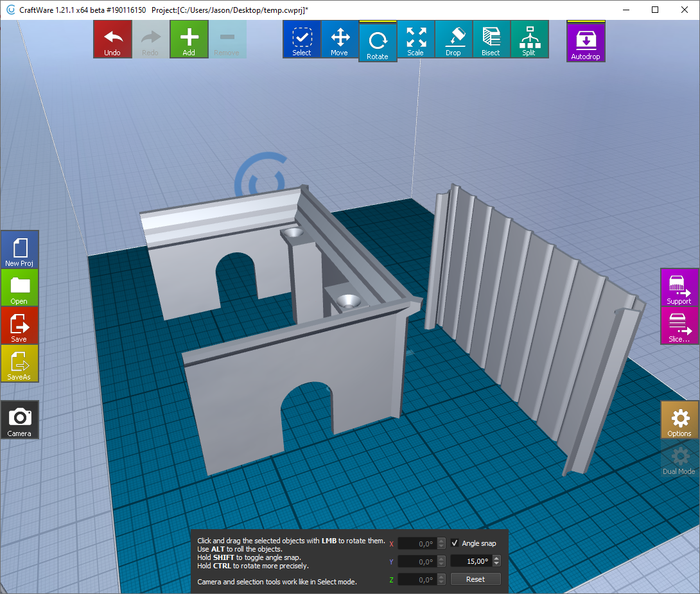The width and height of the screenshot is (700, 594).
Task: Click the greyed Dual Mode button
Action: click(679, 458)
